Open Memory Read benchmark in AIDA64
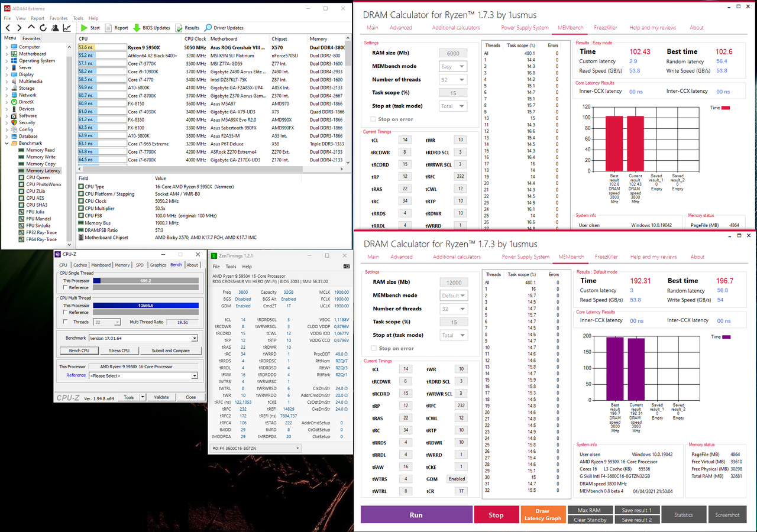Screen dimensions: 757x532 click(x=40, y=150)
